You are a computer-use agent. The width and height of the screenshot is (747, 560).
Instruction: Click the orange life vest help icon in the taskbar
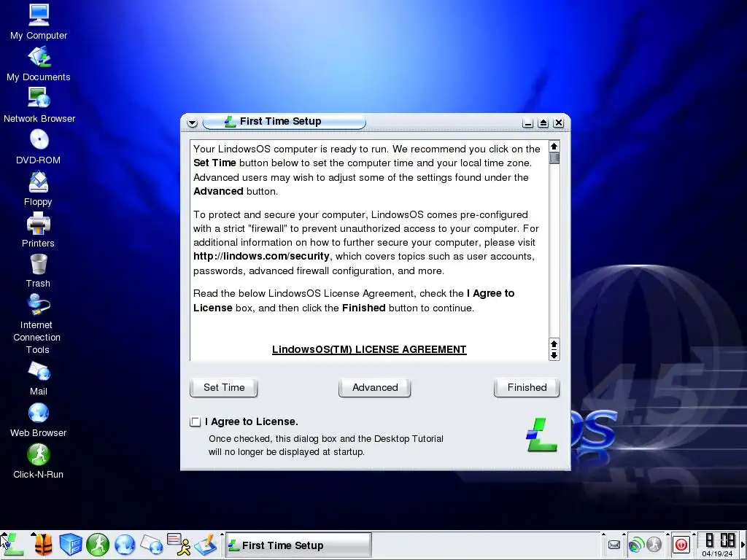click(43, 545)
